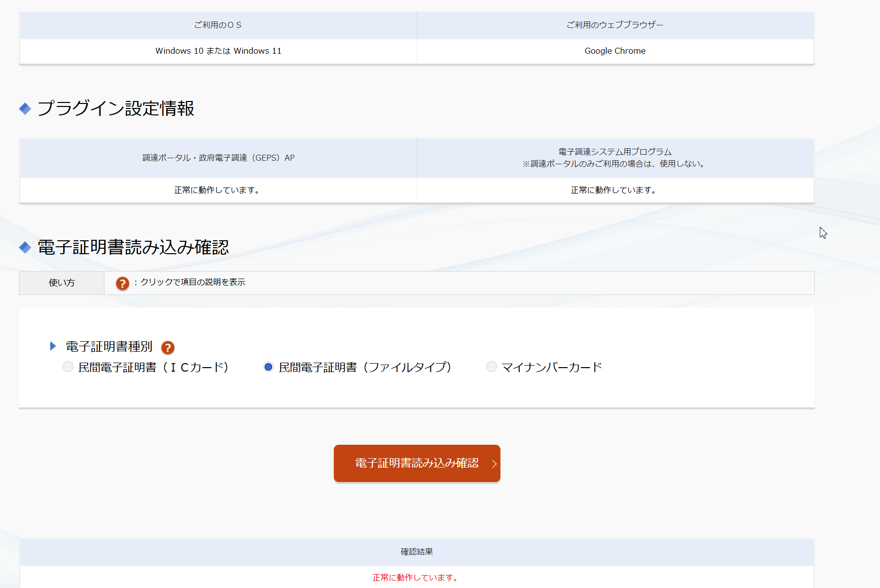Click the ご利用のOS column header

(218, 25)
